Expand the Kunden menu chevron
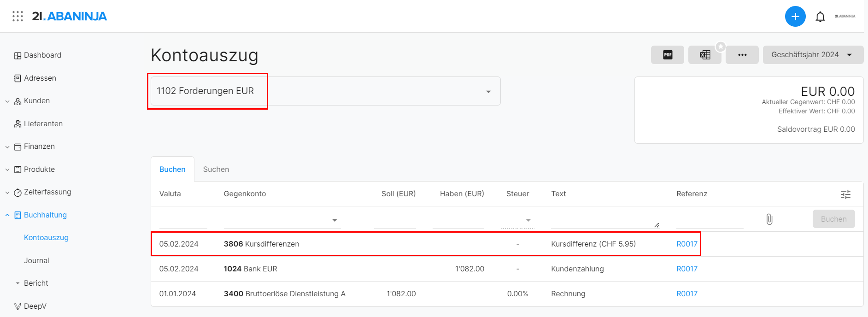Viewport: 868px width, 317px height. (7, 101)
